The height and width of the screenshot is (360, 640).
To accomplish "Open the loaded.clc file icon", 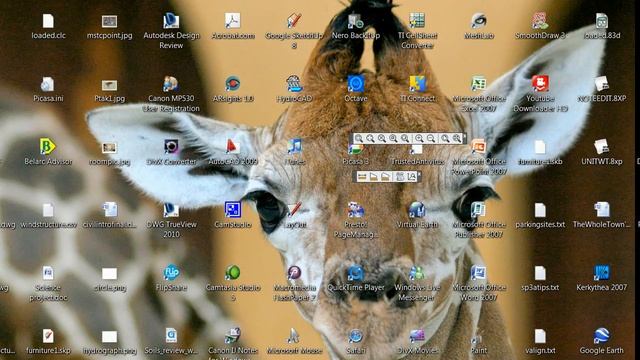I will pyautogui.click(x=48, y=21).
